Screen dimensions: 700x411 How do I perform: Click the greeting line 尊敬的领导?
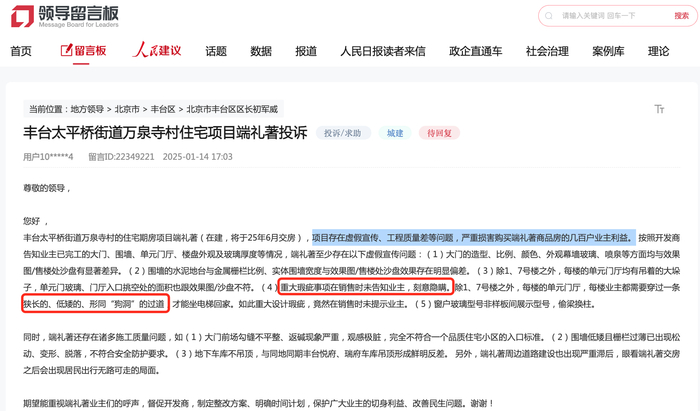tap(47, 188)
